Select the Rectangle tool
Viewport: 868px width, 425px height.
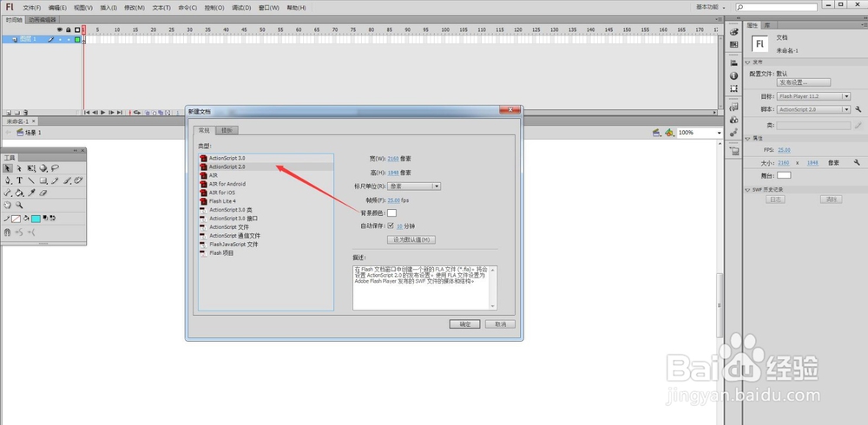(43, 180)
